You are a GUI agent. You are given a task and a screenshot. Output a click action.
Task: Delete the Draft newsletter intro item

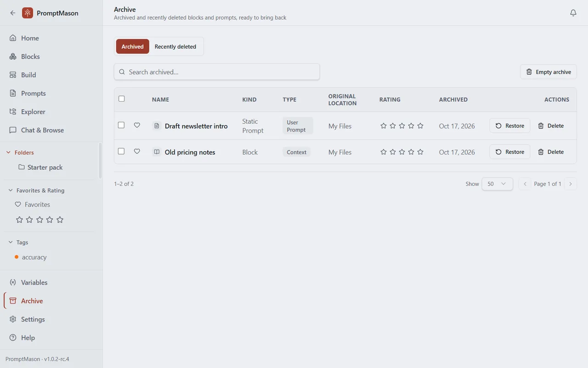[551, 126]
